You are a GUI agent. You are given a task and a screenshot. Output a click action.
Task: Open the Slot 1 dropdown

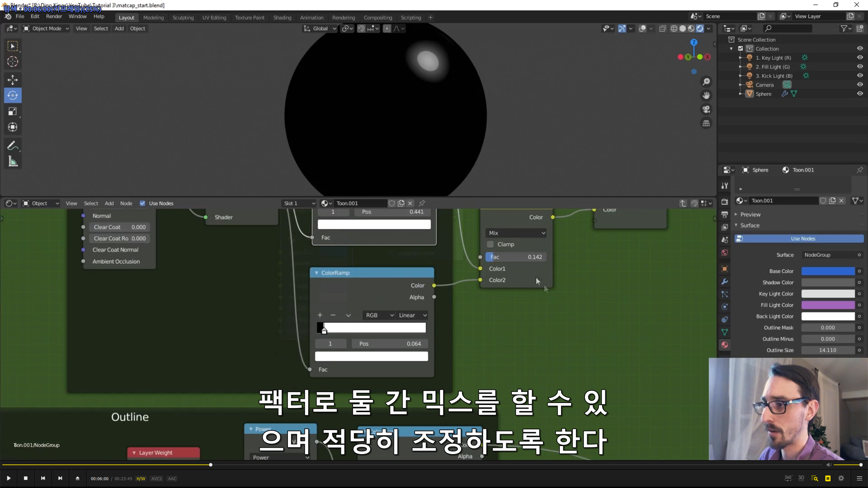pyautogui.click(x=299, y=203)
